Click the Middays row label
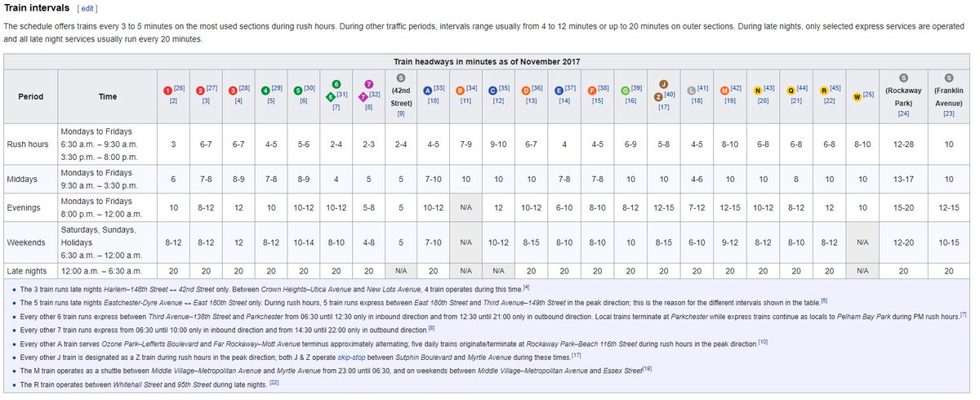Screen dimensions: 980x400 pyautogui.click(x=31, y=178)
